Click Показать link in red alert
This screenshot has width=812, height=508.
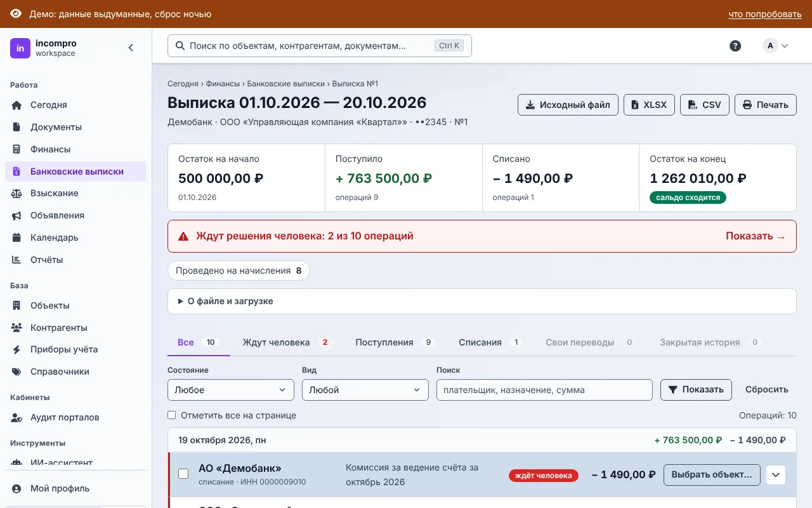coord(756,236)
